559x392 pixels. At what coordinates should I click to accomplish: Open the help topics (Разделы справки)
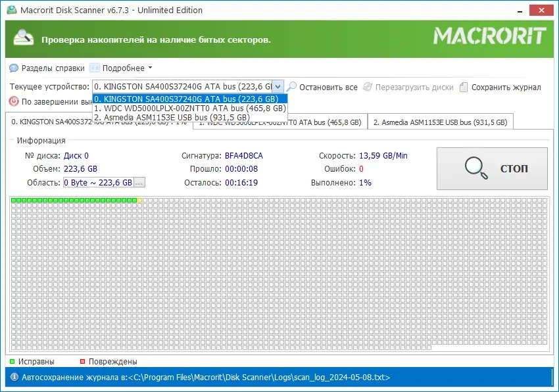coord(53,68)
